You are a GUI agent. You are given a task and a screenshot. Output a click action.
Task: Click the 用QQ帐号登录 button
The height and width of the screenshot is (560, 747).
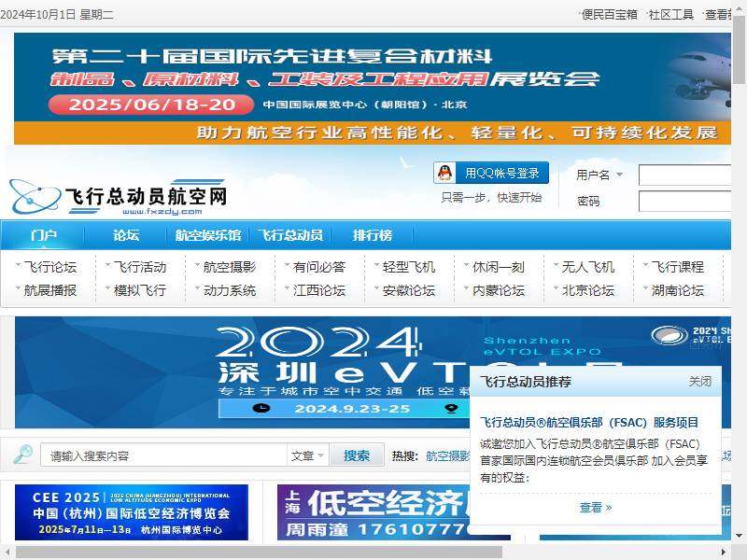pyautogui.click(x=491, y=173)
